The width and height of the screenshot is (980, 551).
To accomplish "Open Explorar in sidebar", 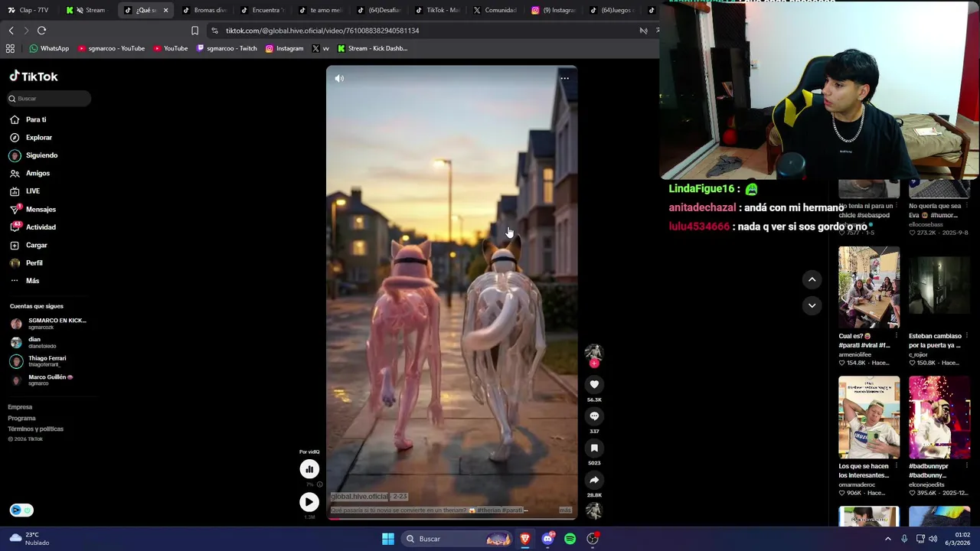I will coord(38,138).
